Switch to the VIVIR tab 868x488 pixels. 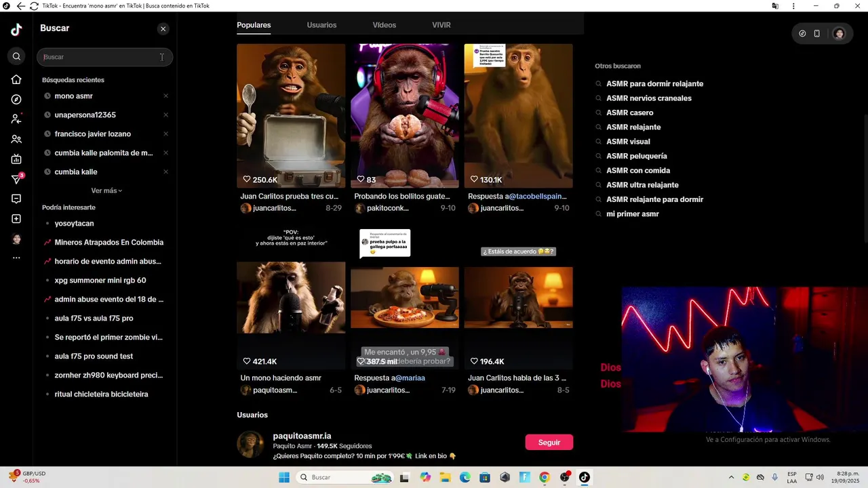coord(441,25)
